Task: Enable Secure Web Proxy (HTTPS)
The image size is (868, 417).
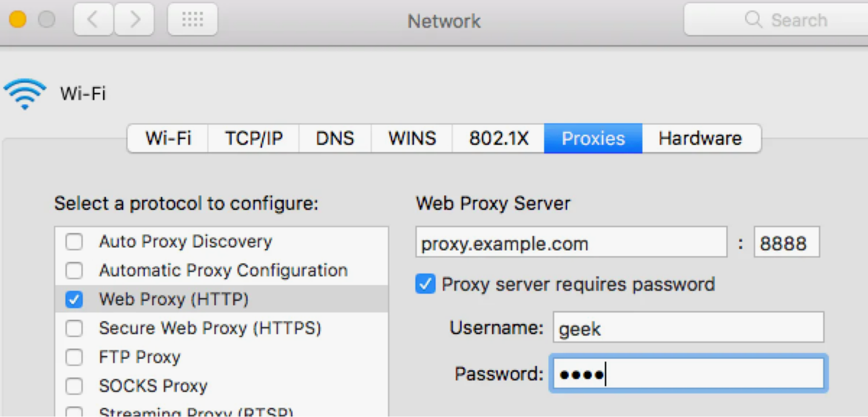Action: coord(74,328)
